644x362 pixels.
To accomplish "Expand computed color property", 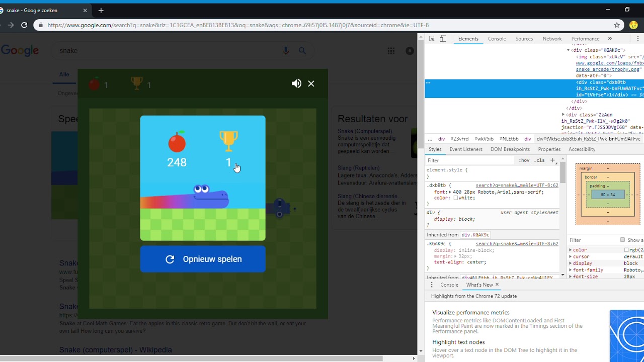I will (571, 250).
